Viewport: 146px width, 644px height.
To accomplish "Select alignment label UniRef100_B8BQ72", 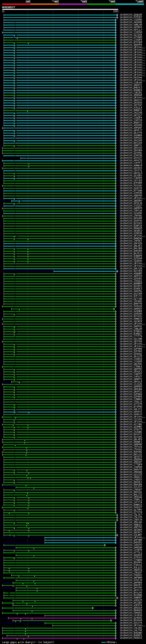I will pos(131,110).
